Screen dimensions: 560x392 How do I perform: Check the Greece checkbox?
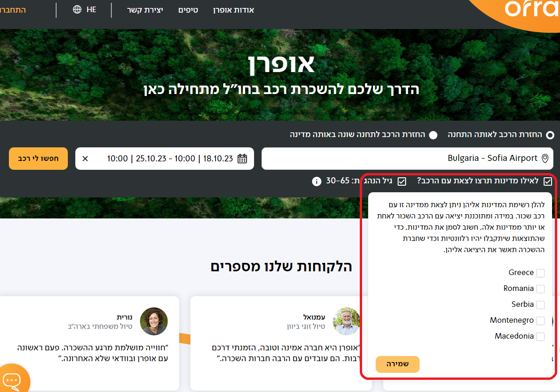pyautogui.click(x=540, y=273)
